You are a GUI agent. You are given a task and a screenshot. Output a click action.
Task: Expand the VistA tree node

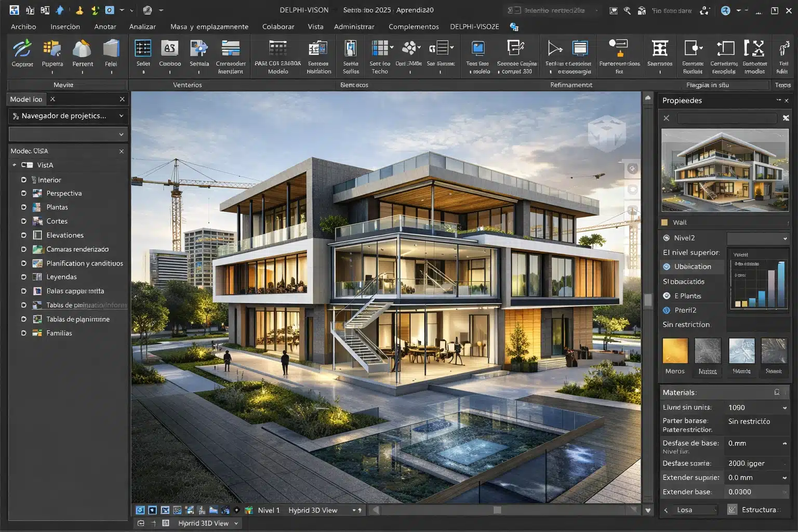15,165
